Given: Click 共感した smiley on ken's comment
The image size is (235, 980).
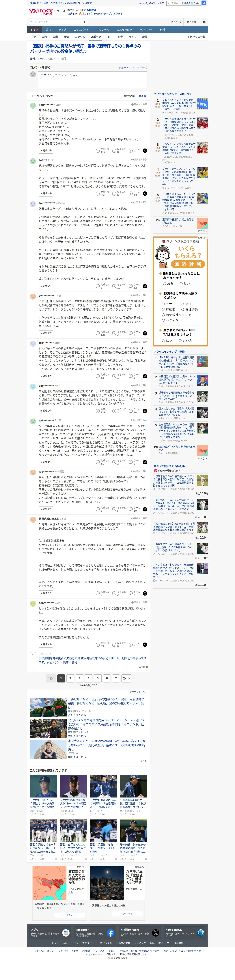Looking at the screenshot, I should click(x=98, y=151).
